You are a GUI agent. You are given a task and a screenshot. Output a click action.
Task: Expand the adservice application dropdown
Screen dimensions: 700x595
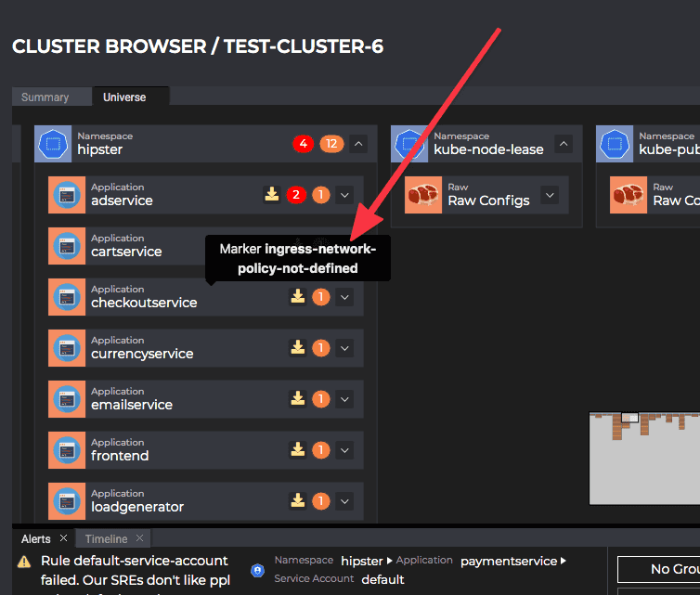(344, 195)
